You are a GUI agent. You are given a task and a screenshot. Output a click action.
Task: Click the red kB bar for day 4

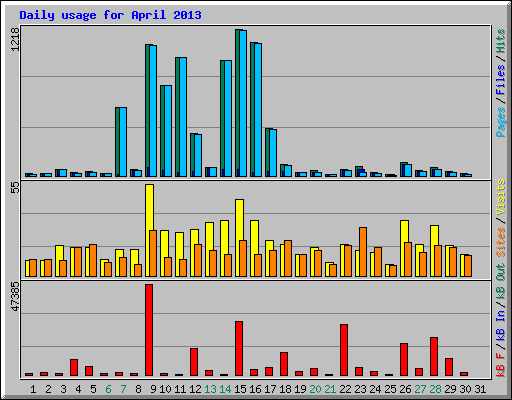click(74, 367)
